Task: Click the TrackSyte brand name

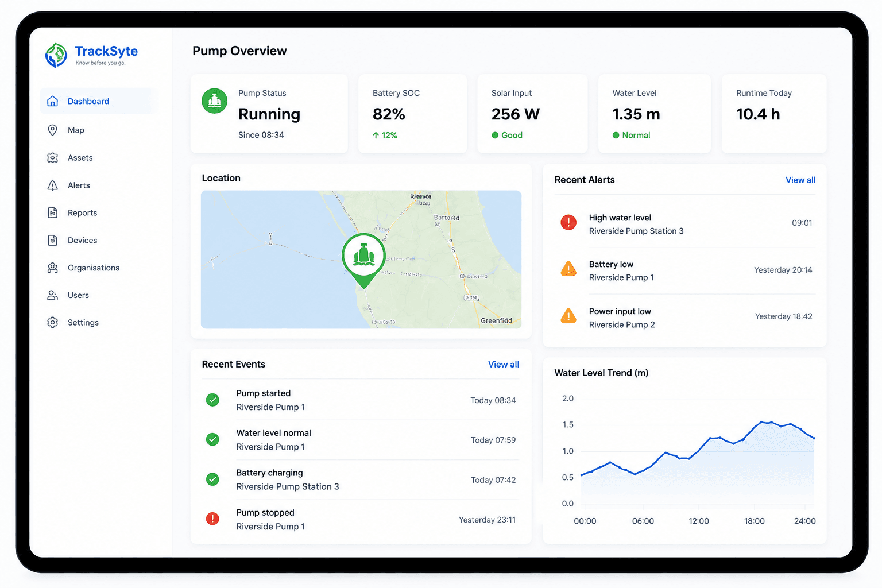Action: [x=106, y=51]
